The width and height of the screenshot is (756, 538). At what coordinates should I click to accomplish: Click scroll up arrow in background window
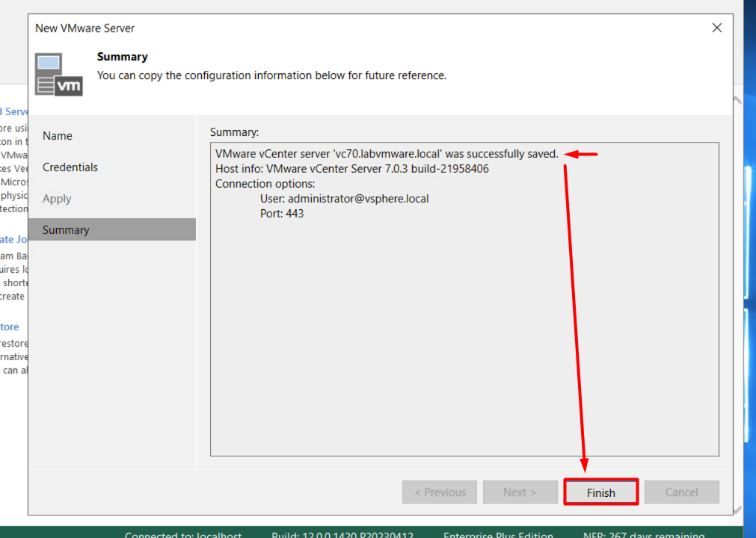[x=737, y=99]
